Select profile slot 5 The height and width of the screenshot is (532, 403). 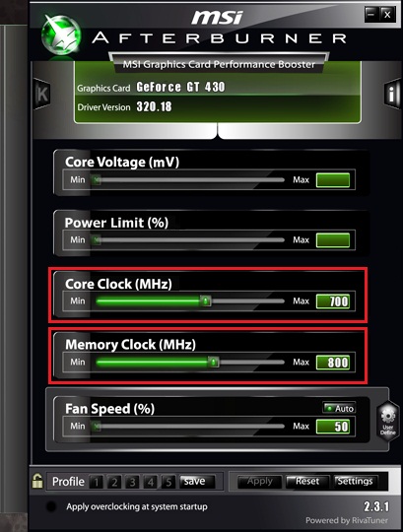pyautogui.click(x=168, y=482)
